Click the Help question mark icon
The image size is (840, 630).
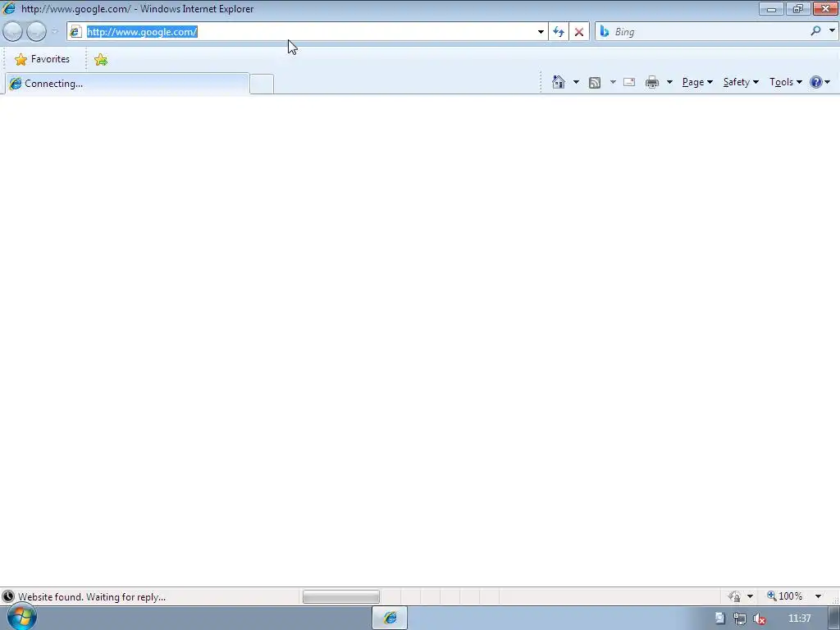[816, 82]
